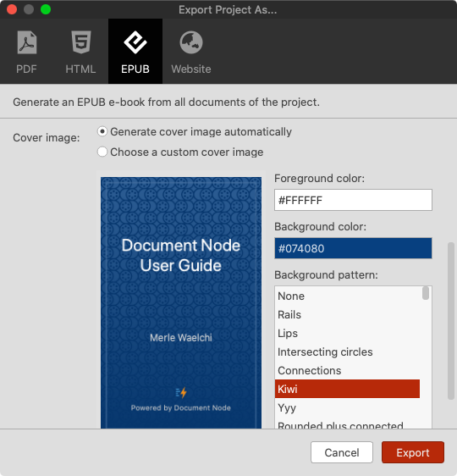Select the highlighted Kiwi pattern
Image resolution: width=457 pixels, height=476 pixels.
(x=348, y=389)
